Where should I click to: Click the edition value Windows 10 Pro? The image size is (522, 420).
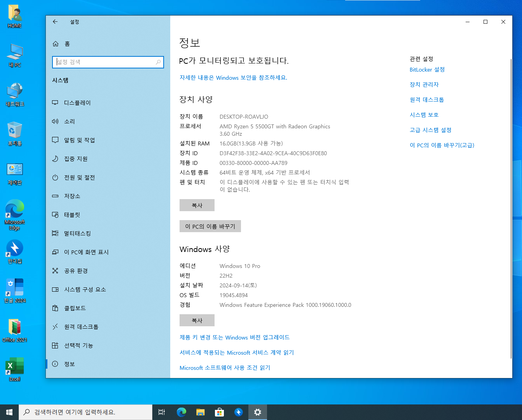[x=240, y=266]
